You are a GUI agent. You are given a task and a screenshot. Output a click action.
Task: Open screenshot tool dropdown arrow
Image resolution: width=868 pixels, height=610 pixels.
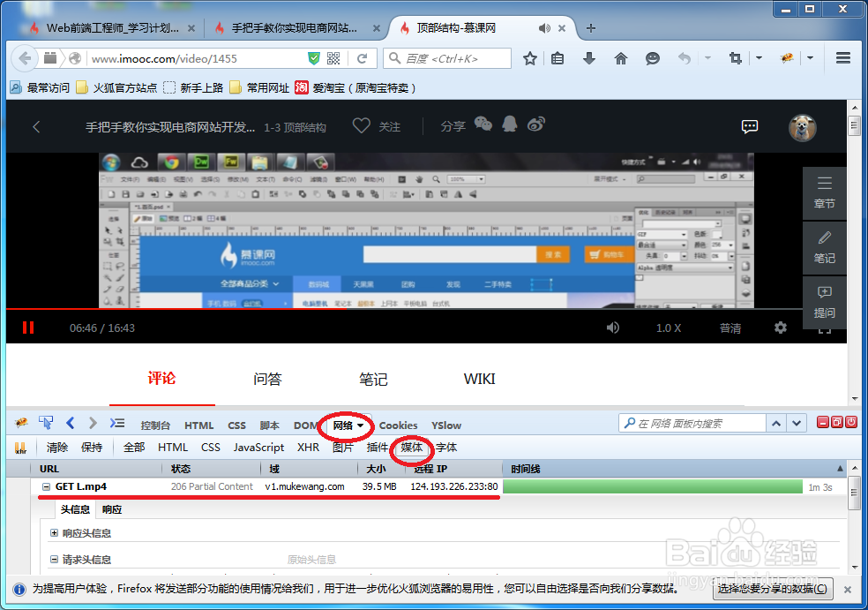(x=759, y=57)
